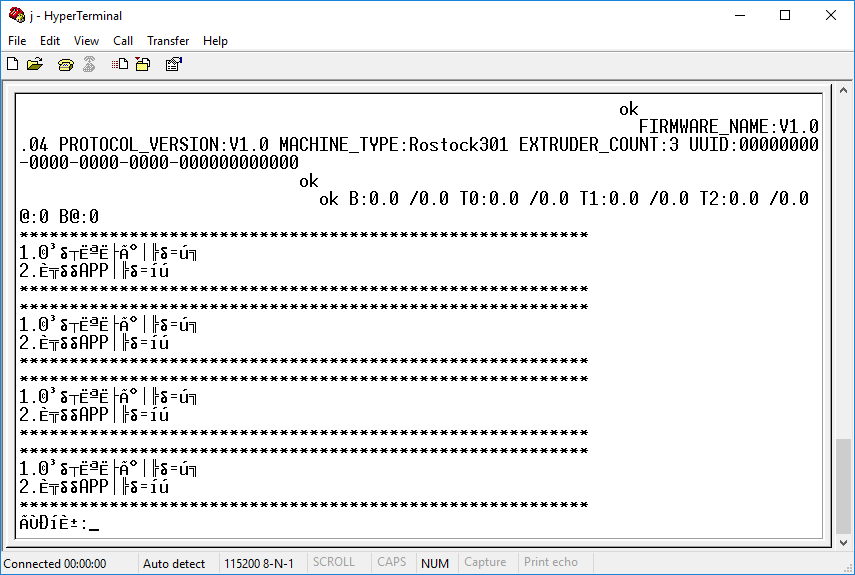The width and height of the screenshot is (855, 575).
Task: Open the Help menu
Action: point(215,41)
